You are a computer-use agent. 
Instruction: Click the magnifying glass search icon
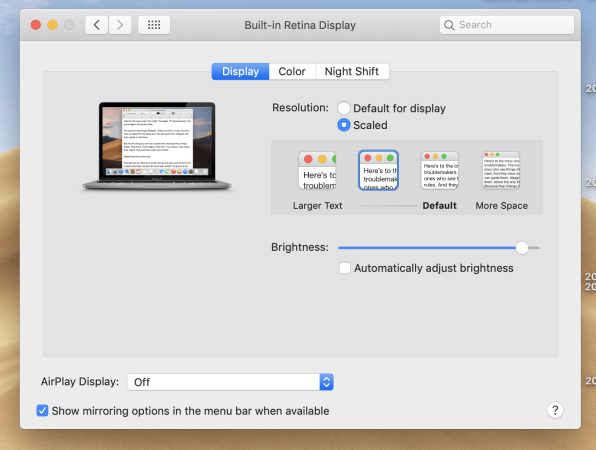click(x=449, y=25)
